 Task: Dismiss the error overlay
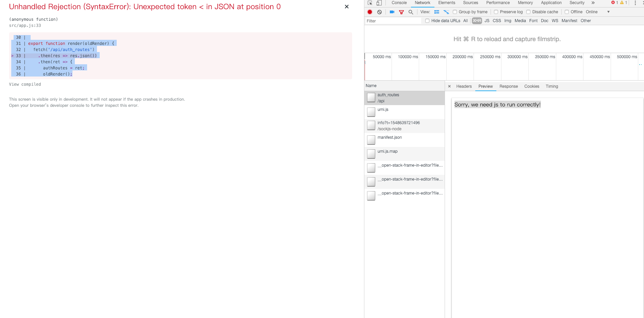(x=347, y=6)
